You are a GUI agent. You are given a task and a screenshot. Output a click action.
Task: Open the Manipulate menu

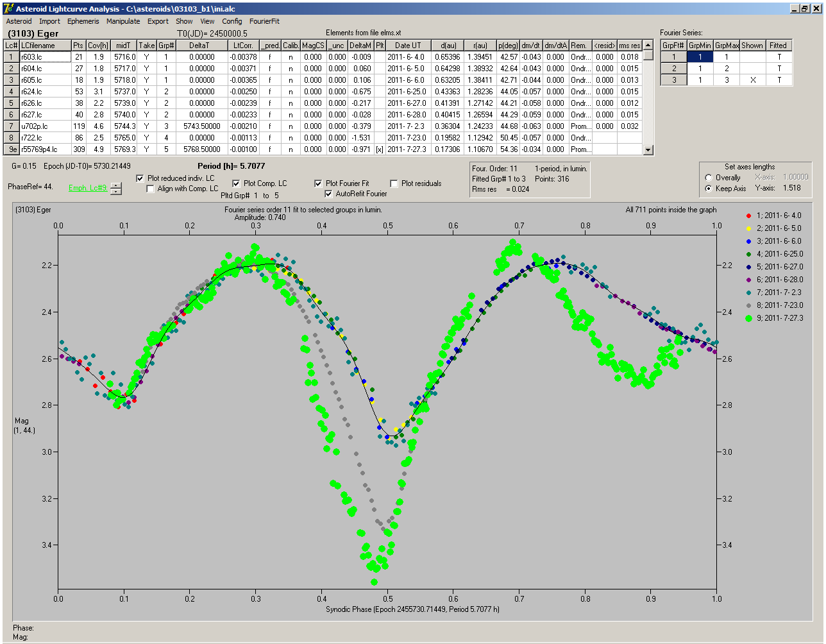[123, 21]
